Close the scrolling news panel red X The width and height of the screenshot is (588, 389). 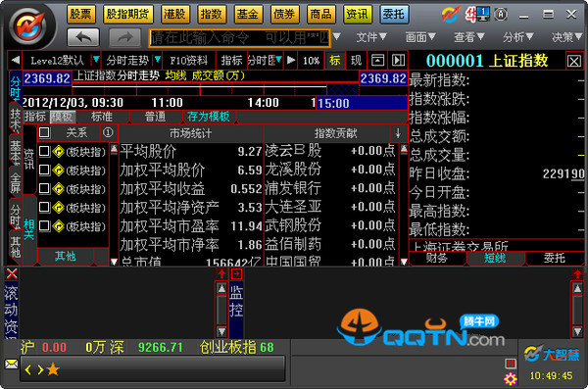[12, 273]
